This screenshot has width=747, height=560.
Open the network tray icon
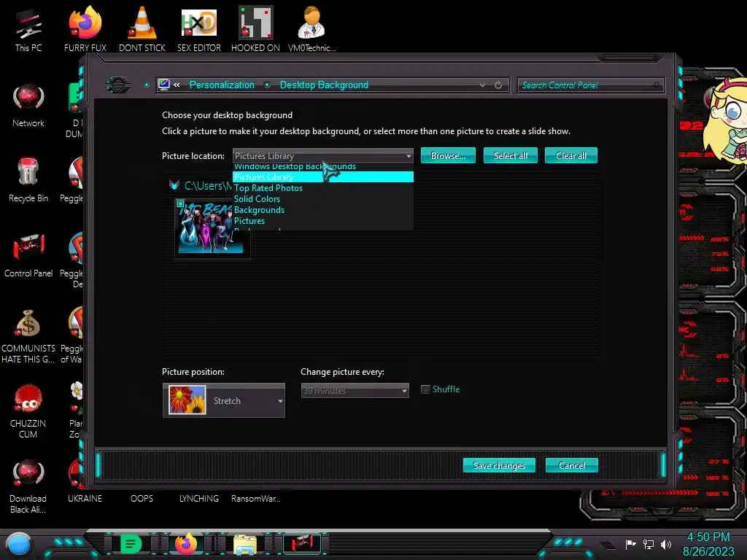coord(649,544)
